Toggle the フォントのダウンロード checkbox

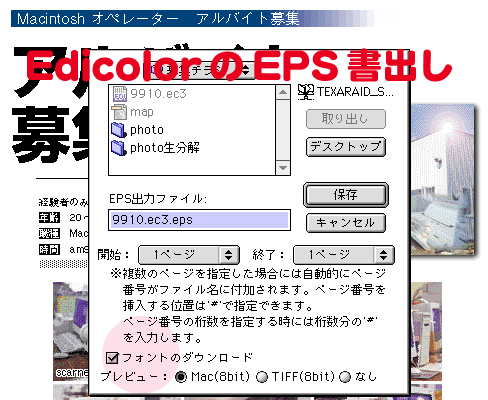click(112, 358)
